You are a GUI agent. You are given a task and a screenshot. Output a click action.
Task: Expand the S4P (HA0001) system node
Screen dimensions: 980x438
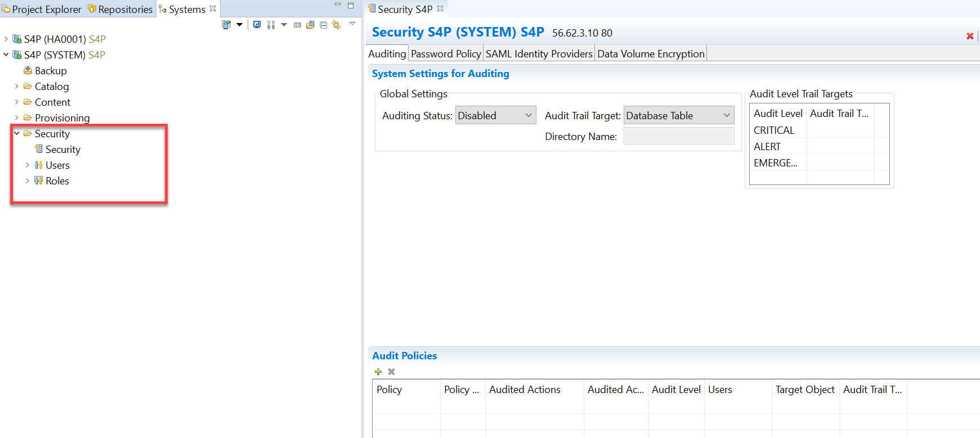pos(6,39)
